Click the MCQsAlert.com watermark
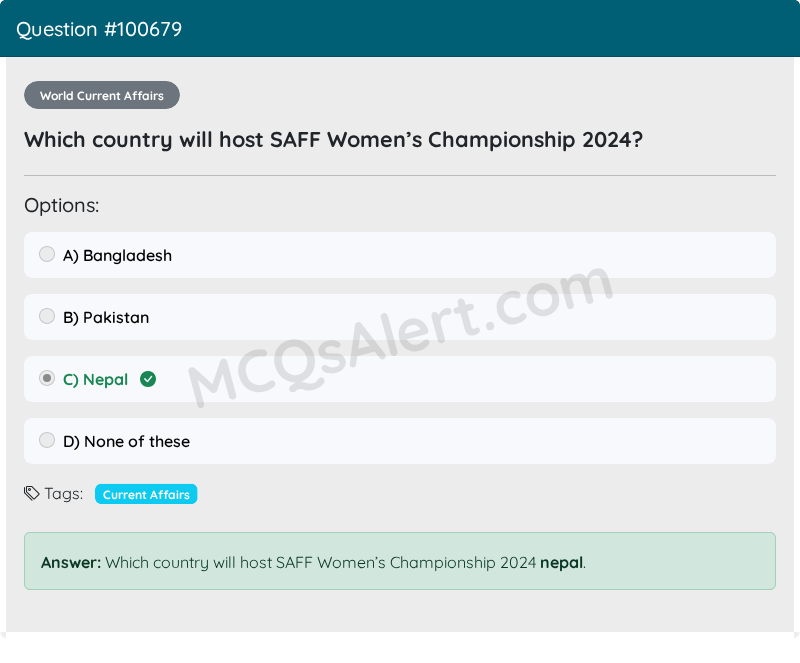The width and height of the screenshot is (800, 663). coord(401,337)
